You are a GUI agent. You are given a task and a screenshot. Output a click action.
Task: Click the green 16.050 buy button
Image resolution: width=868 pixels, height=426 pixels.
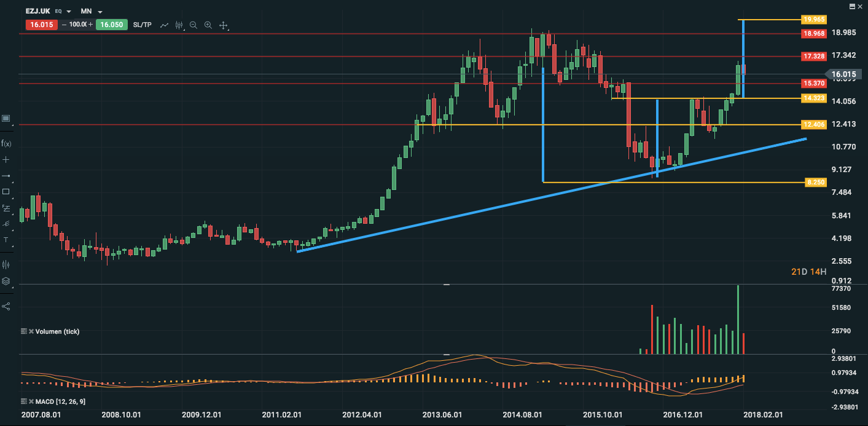pos(111,25)
